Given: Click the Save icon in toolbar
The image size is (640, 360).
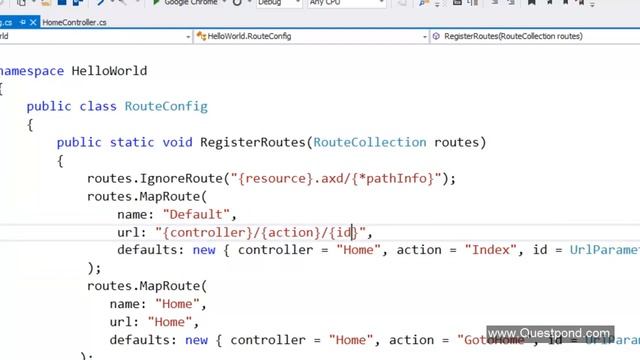Looking at the screenshot, I should pos(62,2).
